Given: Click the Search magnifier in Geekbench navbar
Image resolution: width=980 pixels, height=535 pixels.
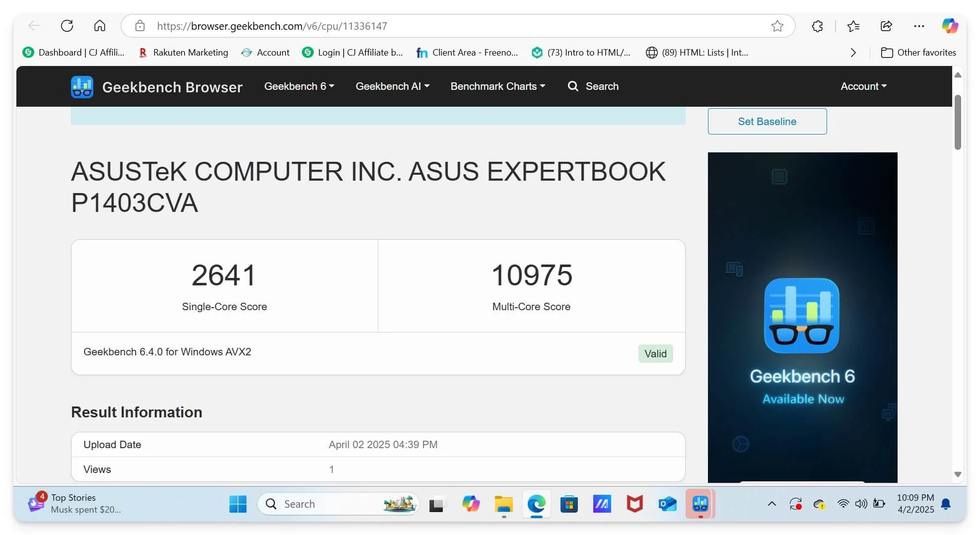Looking at the screenshot, I should click(x=573, y=86).
